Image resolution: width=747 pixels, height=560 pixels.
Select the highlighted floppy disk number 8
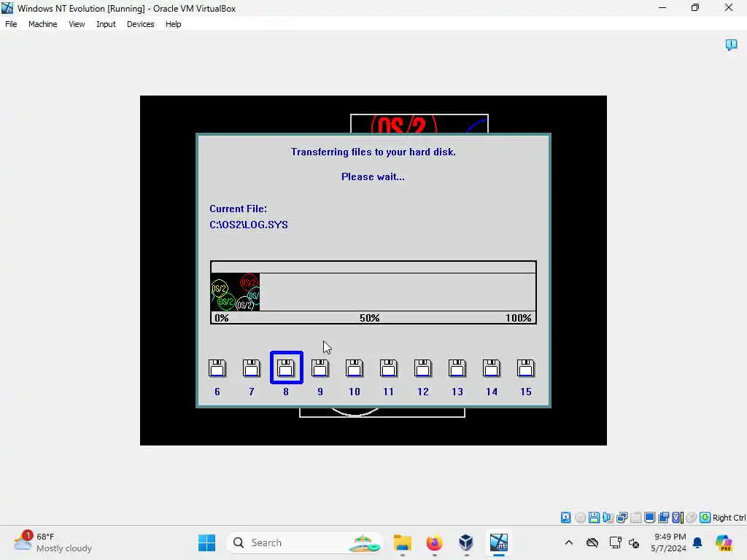coord(286,367)
